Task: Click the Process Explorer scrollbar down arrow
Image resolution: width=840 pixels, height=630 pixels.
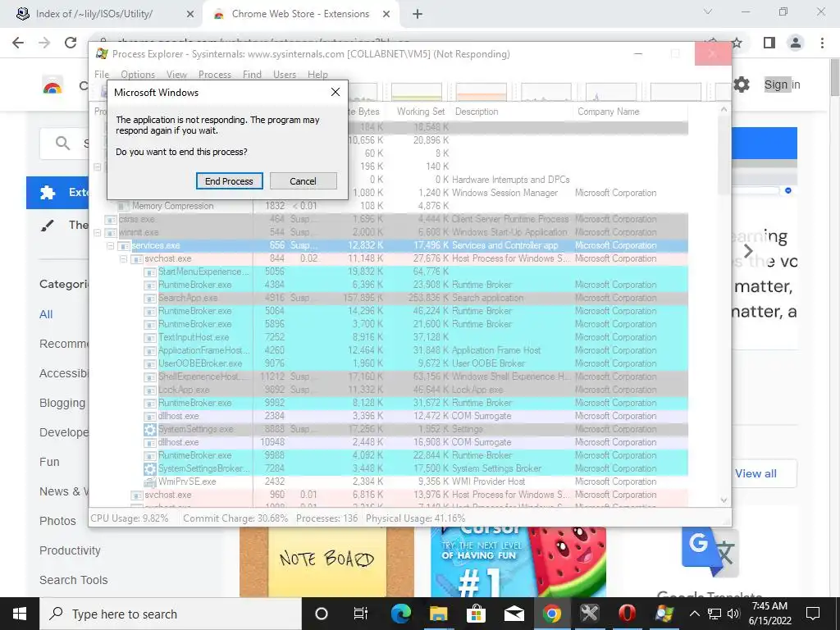Action: coord(724,500)
